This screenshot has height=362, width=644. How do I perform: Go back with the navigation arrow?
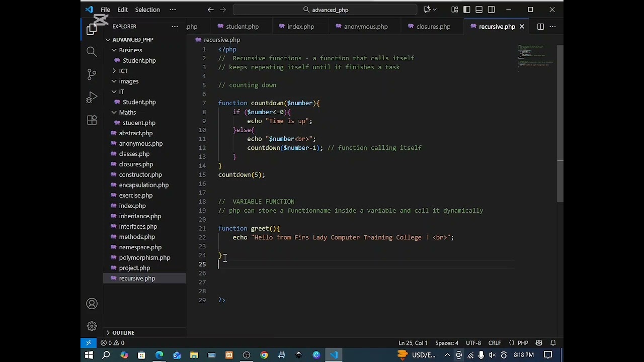point(211,10)
